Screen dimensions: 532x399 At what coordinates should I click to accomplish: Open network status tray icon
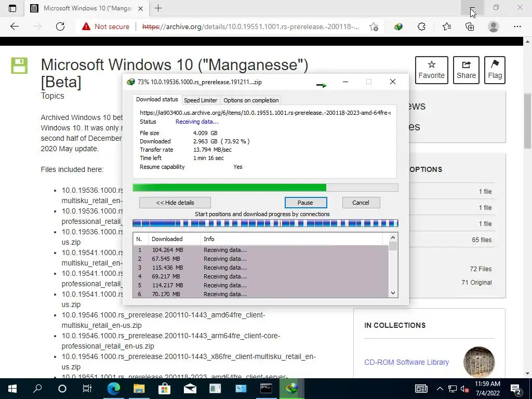click(453, 389)
